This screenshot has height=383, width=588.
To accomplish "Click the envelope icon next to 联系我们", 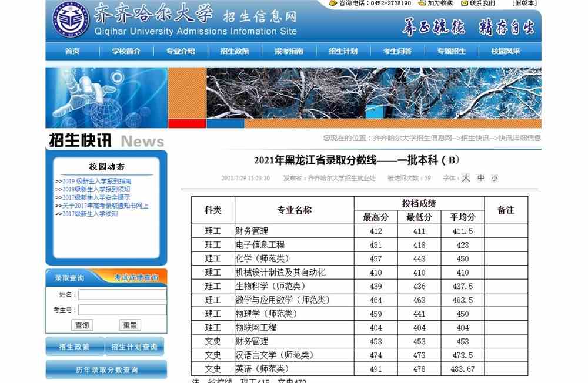I will [x=465, y=3].
